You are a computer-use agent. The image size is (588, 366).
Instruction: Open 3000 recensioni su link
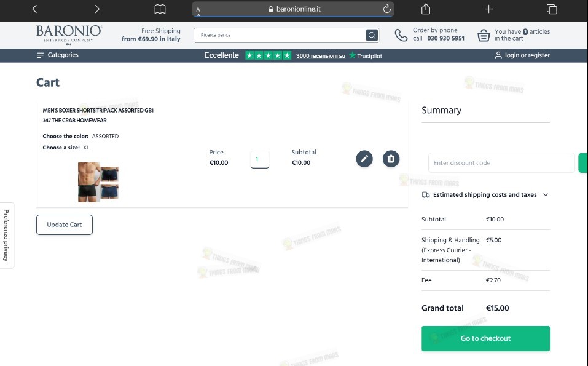(x=321, y=56)
